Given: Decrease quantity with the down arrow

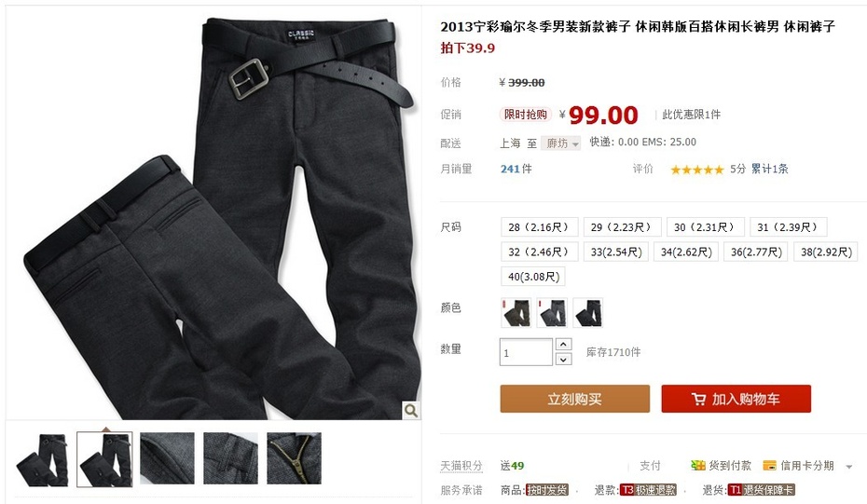Looking at the screenshot, I should pos(563,360).
